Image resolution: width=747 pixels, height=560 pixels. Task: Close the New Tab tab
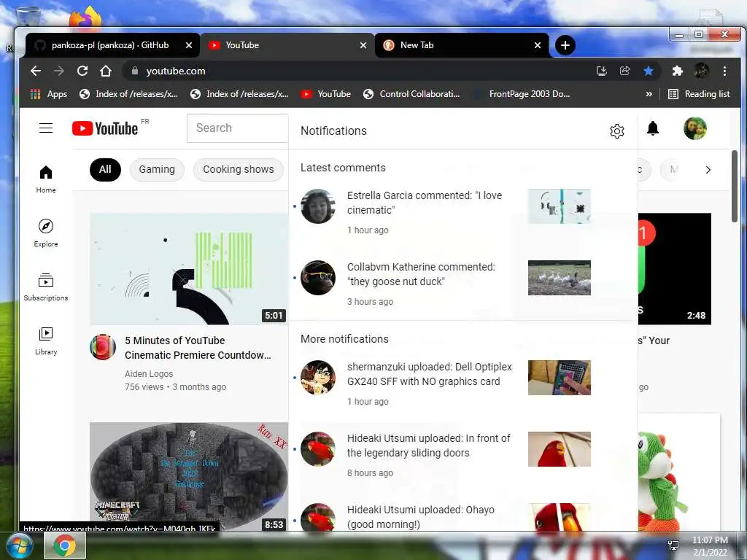[538, 45]
